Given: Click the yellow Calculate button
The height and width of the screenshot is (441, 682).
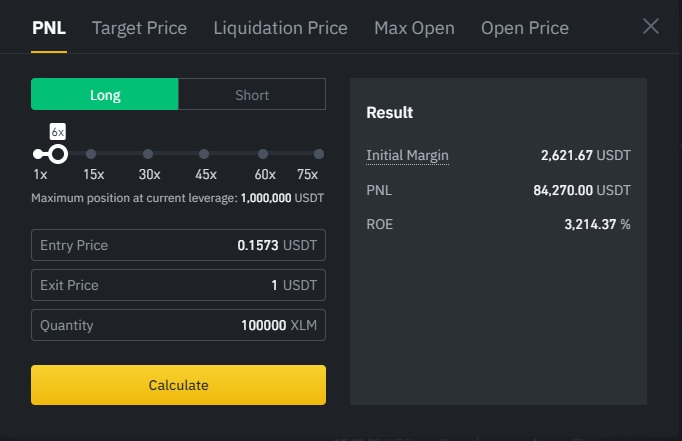Looking at the screenshot, I should [x=178, y=385].
